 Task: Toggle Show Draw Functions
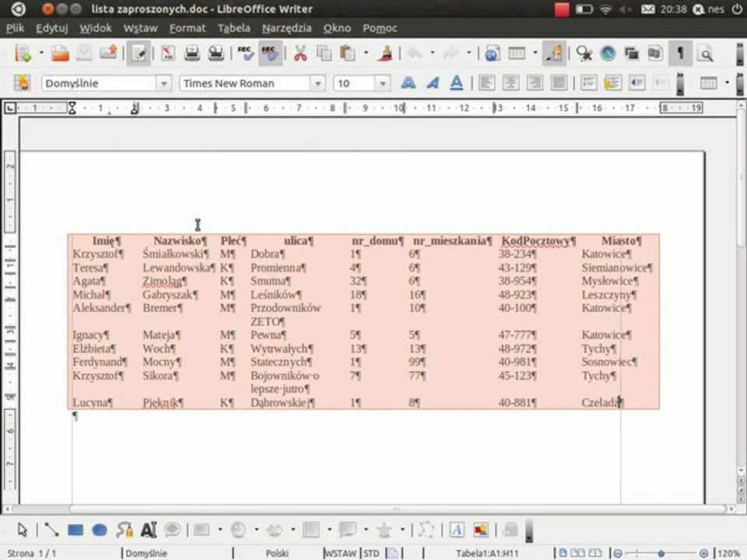[555, 53]
